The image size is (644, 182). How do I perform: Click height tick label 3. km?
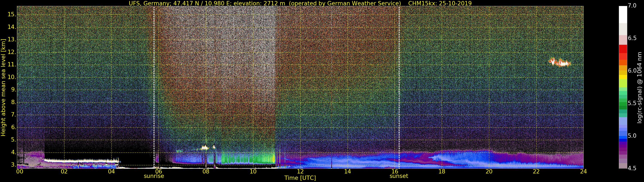[x=13, y=165]
